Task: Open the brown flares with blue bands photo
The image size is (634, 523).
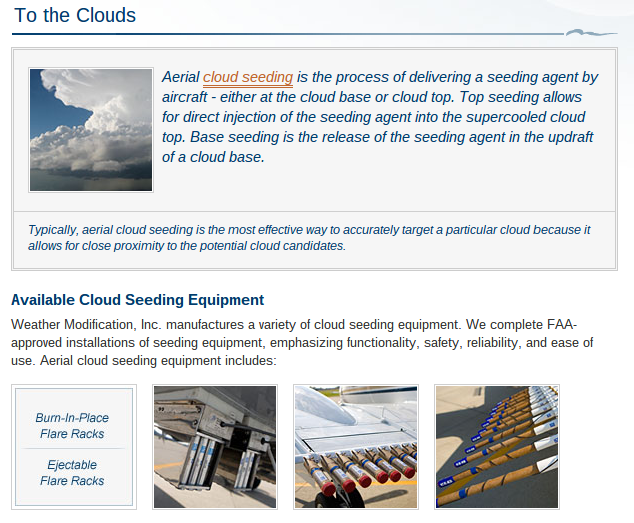Action: click(x=497, y=447)
